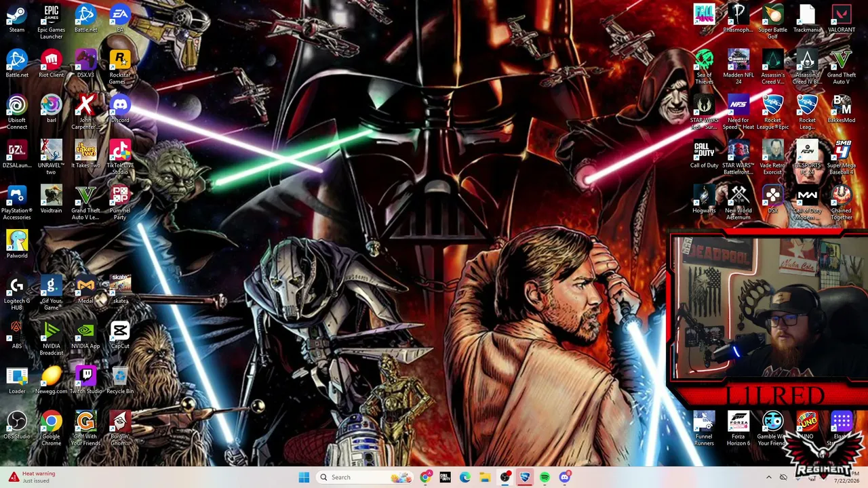Select the John Carpenter game shortcut
Viewport: 868px width, 488px height.
(85, 113)
